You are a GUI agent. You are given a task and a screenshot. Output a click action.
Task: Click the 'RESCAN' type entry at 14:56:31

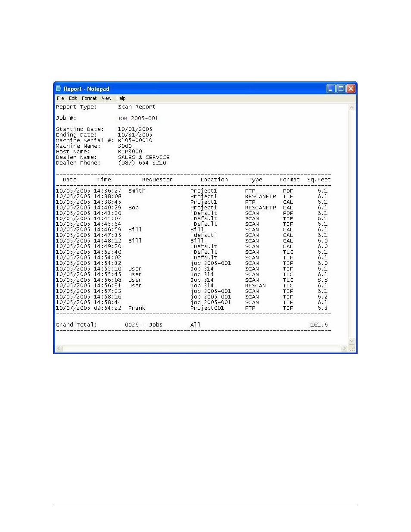pyautogui.click(x=255, y=286)
